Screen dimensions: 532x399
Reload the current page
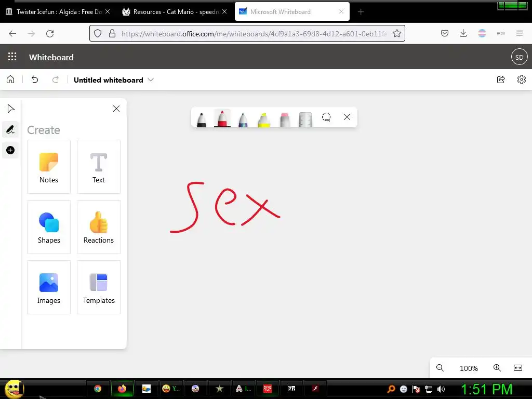pos(50,33)
